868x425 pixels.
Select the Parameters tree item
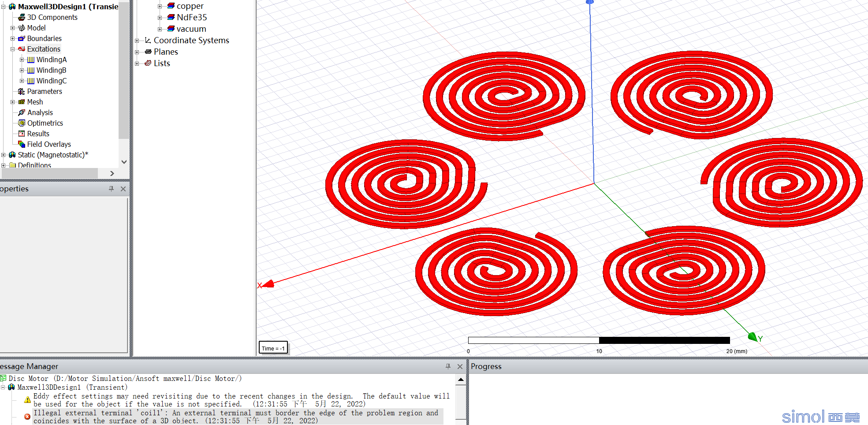click(x=45, y=91)
